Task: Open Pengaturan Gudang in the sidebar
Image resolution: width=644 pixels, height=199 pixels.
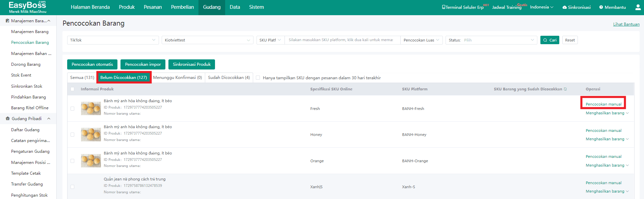Action: 30,151
